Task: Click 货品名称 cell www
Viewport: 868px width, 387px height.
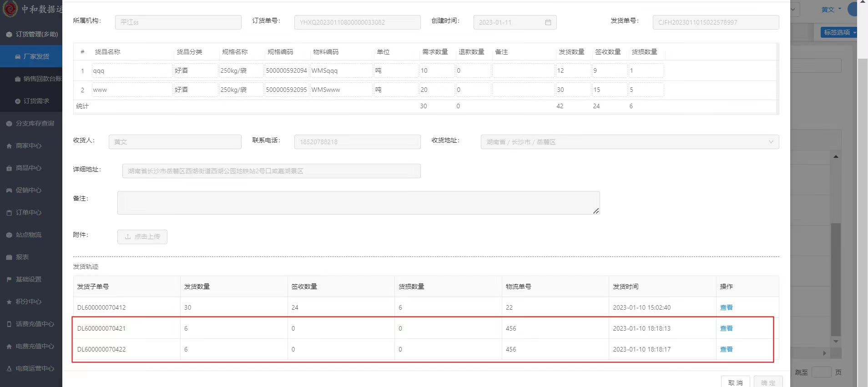Action: pos(132,90)
